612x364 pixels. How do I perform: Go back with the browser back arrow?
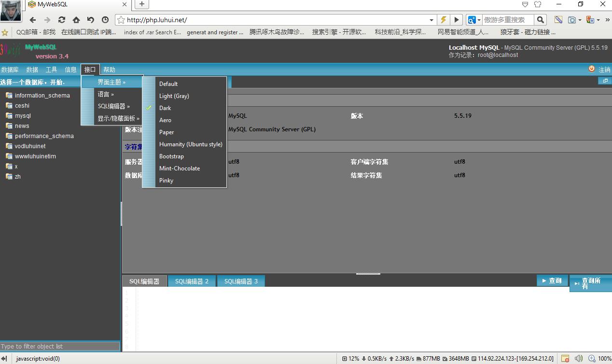(x=33, y=20)
